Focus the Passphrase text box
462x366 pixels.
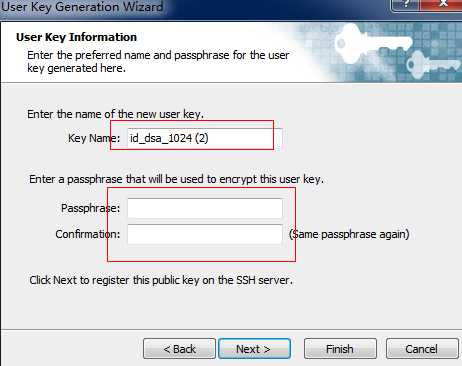(205, 208)
